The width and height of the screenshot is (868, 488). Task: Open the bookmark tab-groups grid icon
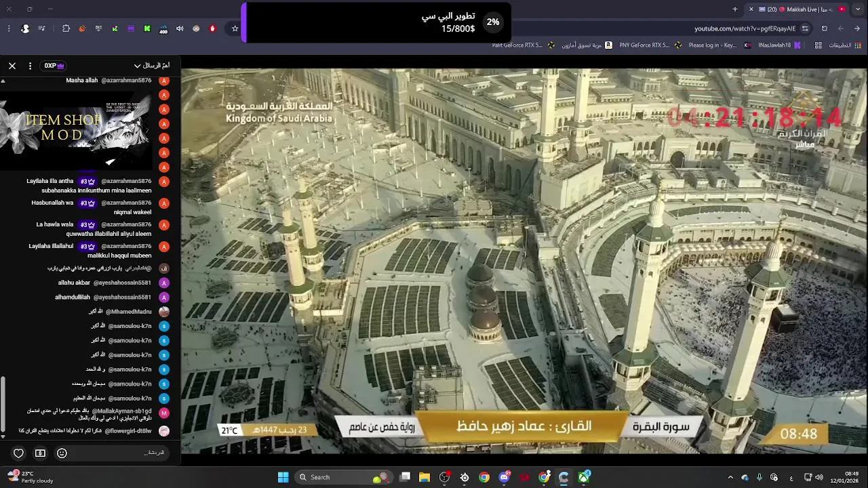(818, 45)
